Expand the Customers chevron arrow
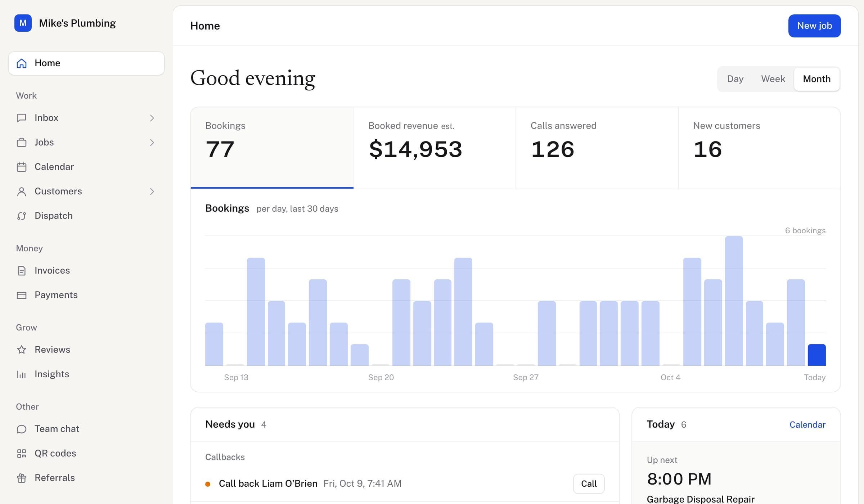 point(152,192)
